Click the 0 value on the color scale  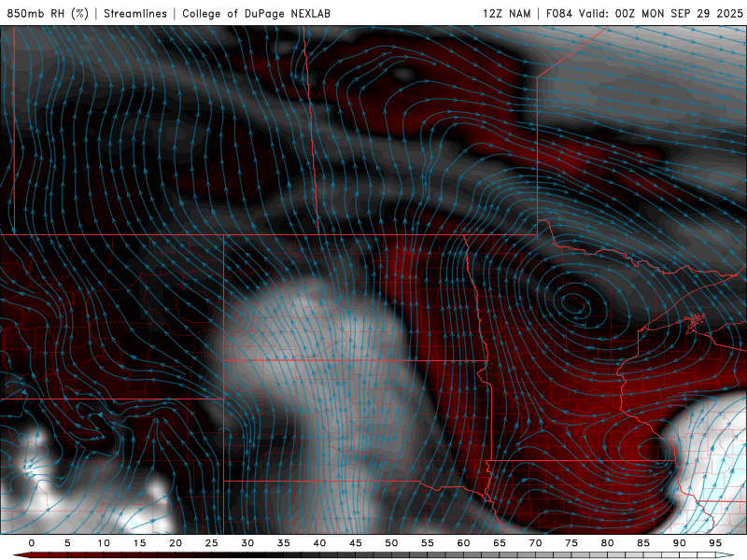coord(32,543)
